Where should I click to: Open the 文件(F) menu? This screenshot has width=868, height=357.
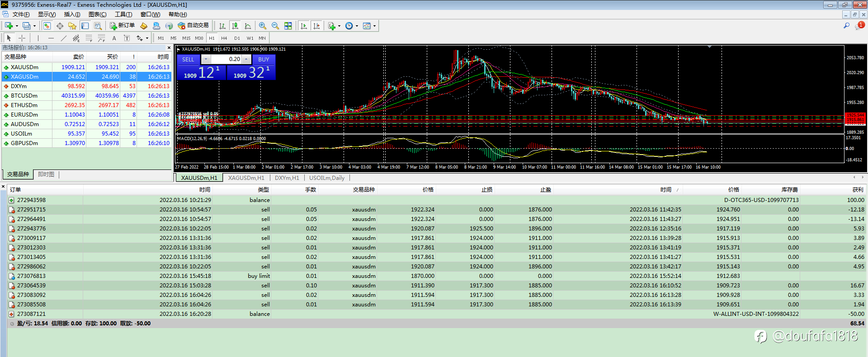click(x=21, y=14)
